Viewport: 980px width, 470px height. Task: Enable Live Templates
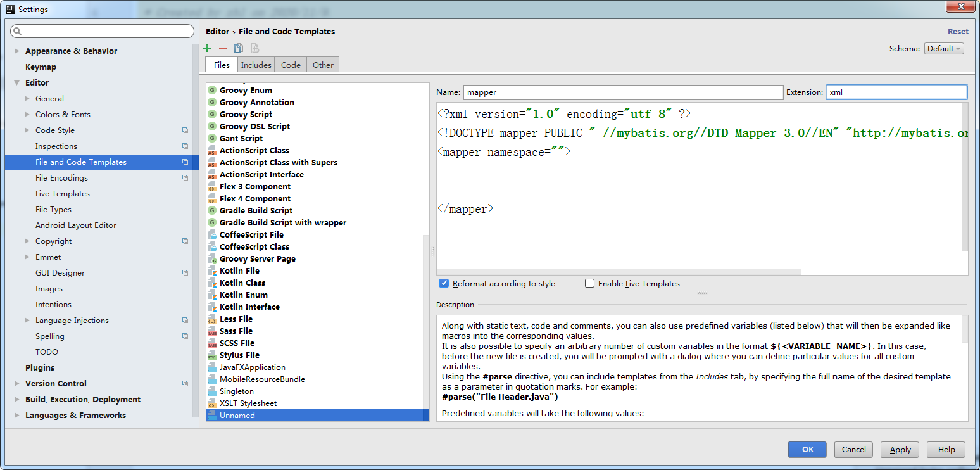589,283
